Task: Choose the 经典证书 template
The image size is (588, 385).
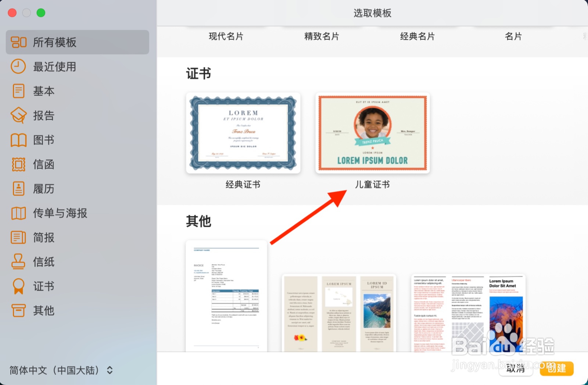Action: click(x=243, y=133)
